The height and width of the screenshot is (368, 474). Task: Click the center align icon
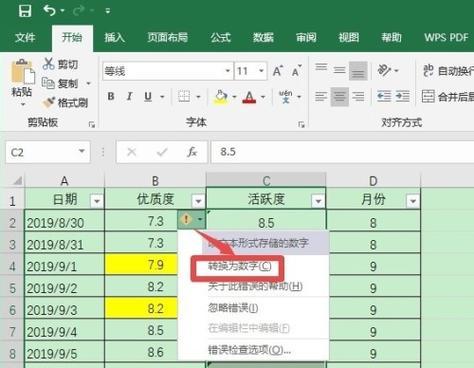pos(340,97)
